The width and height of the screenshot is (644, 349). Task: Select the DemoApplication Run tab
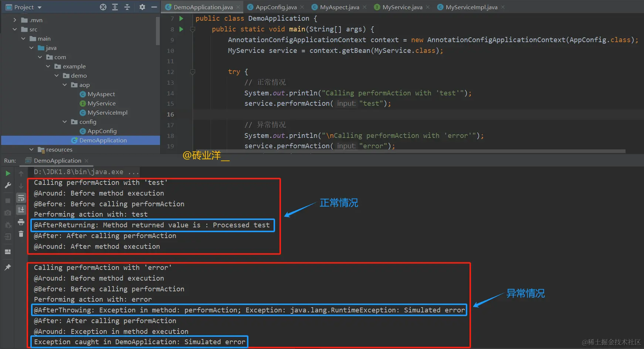point(57,160)
